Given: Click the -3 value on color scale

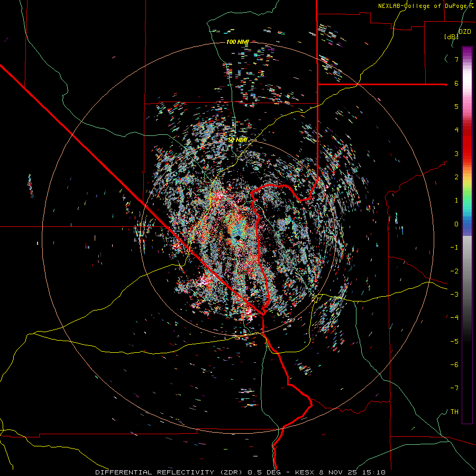Looking at the screenshot, I should (454, 294).
